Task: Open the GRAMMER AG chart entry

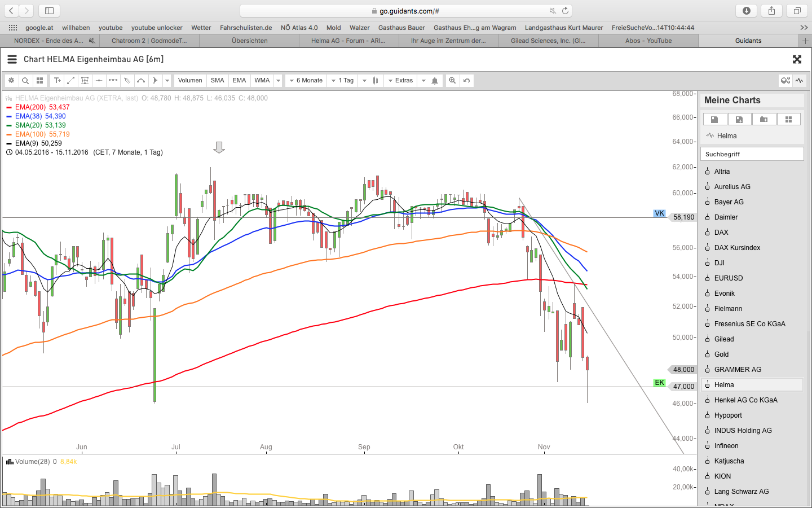Action: click(x=752, y=370)
